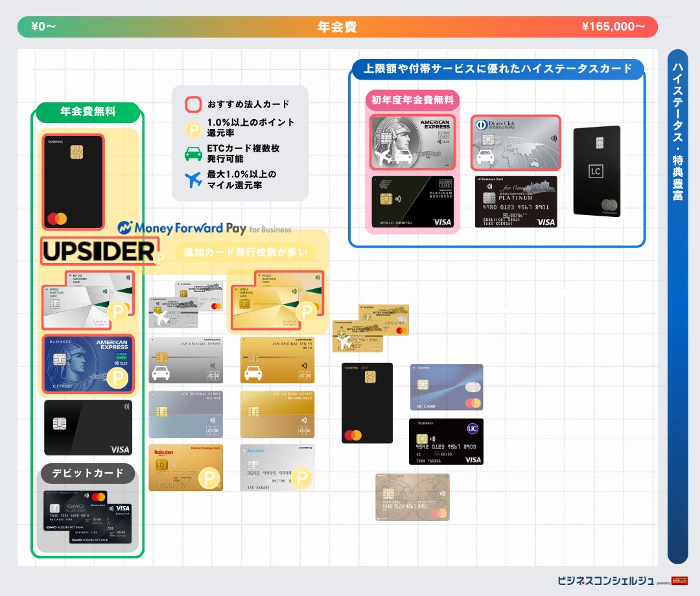Click the airplane icon on silver Mitsui business cards
Viewport: 700px width, 596px height.
pyautogui.click(x=161, y=318)
